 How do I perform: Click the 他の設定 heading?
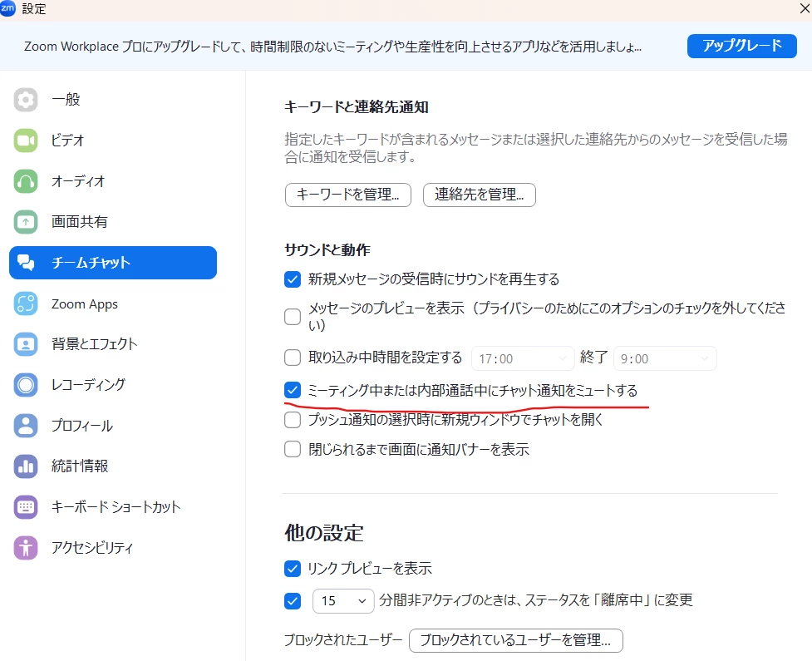pos(324,532)
